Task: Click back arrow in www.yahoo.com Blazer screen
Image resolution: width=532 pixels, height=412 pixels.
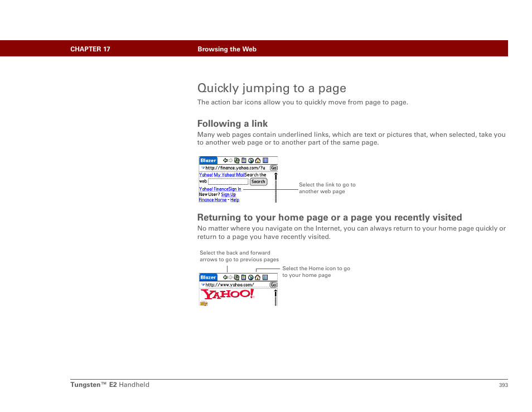Action: click(x=225, y=277)
